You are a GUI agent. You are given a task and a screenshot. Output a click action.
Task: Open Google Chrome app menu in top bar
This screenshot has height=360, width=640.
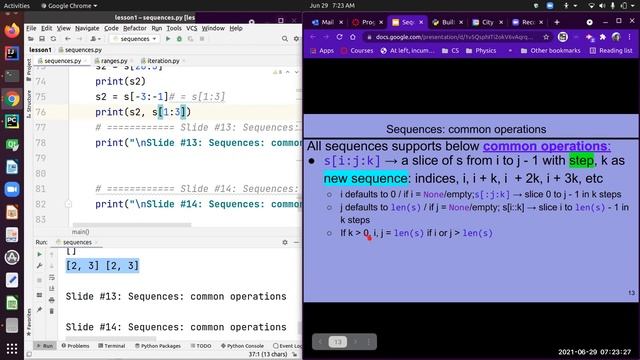point(69,6)
